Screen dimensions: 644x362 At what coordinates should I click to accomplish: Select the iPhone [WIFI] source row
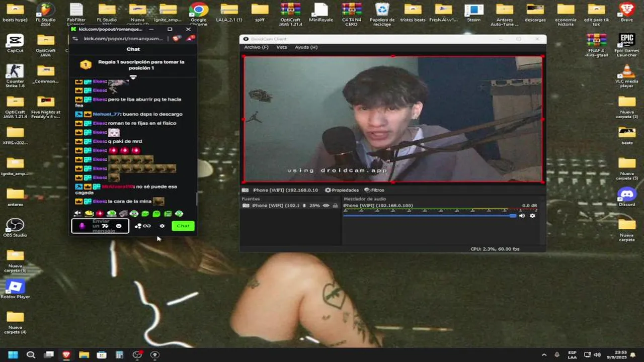(290, 206)
